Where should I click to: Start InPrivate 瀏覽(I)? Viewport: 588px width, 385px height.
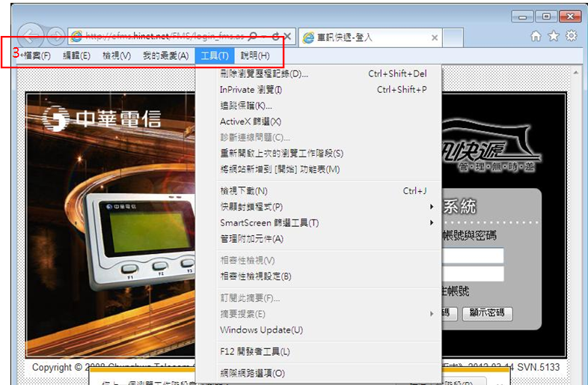pyautogui.click(x=319, y=90)
